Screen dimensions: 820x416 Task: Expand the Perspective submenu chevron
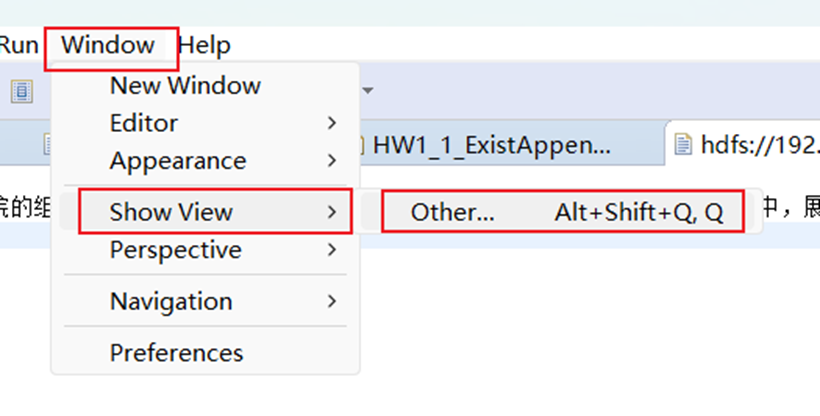pyautogui.click(x=332, y=250)
